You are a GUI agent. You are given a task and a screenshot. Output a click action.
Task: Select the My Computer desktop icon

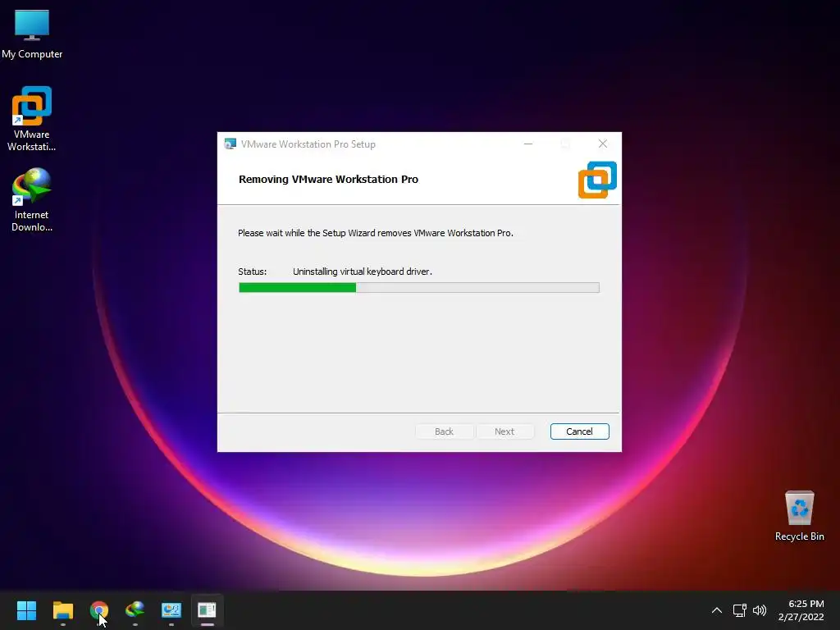click(32, 34)
